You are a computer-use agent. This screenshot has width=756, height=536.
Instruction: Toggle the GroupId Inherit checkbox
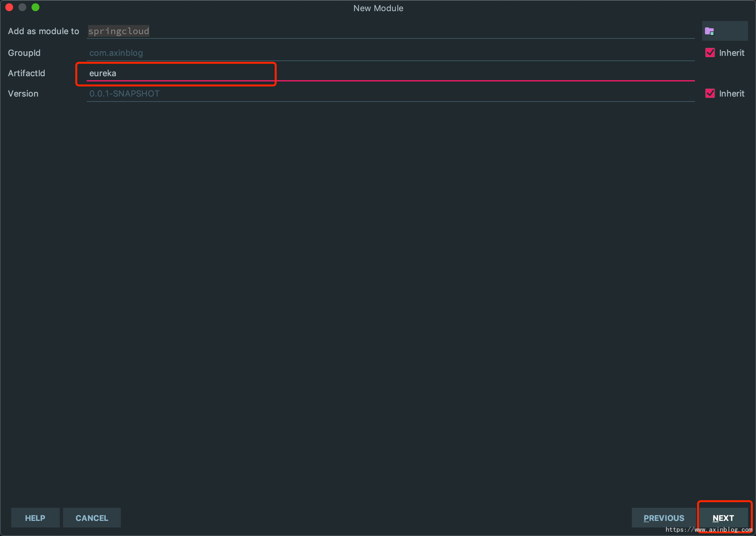(x=710, y=53)
